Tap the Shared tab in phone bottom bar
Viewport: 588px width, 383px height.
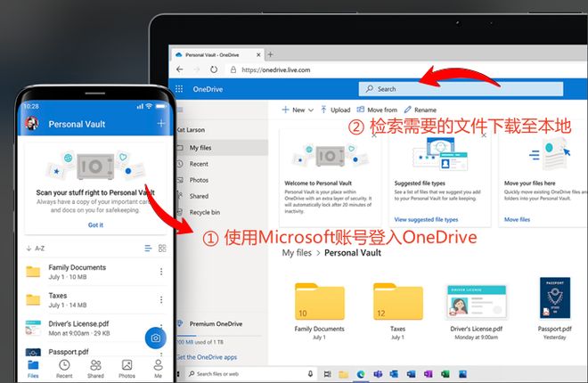95,369
